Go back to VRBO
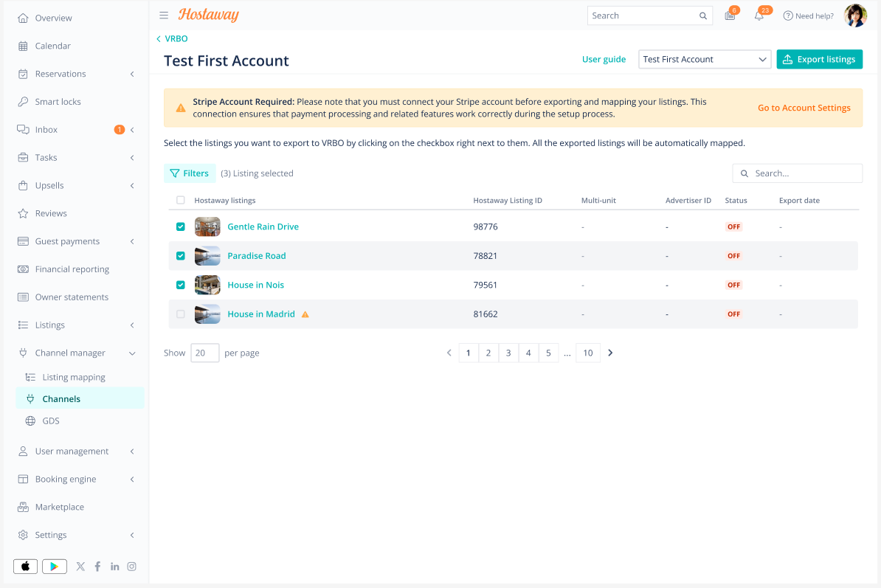 click(x=172, y=39)
